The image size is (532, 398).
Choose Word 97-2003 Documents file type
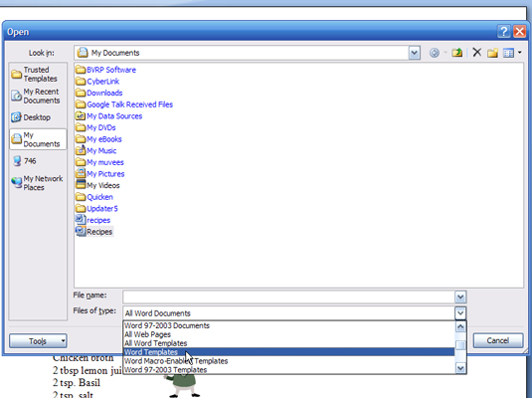(288, 325)
